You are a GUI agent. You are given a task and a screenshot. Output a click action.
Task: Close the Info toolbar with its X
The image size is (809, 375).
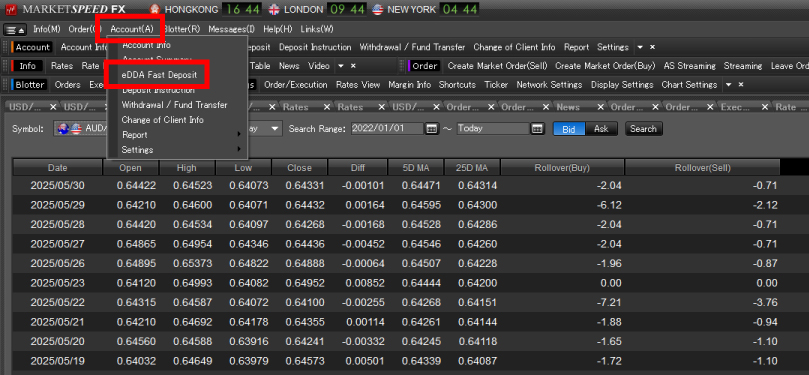[x=353, y=66]
